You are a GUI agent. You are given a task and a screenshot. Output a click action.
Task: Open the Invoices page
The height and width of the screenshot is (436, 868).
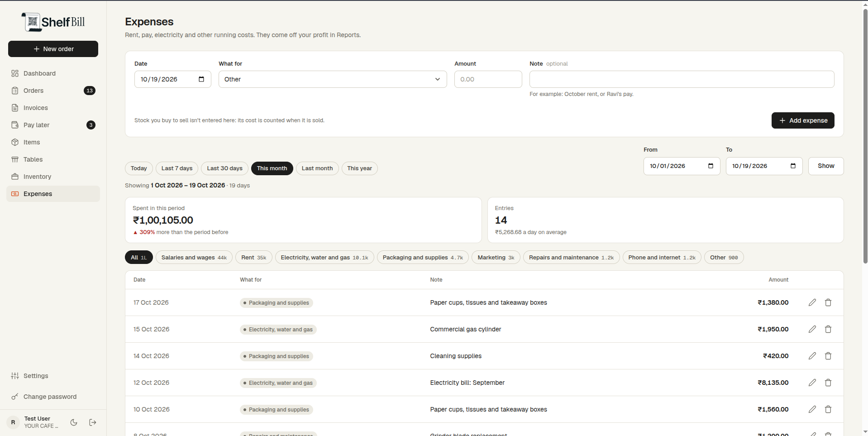53,108
